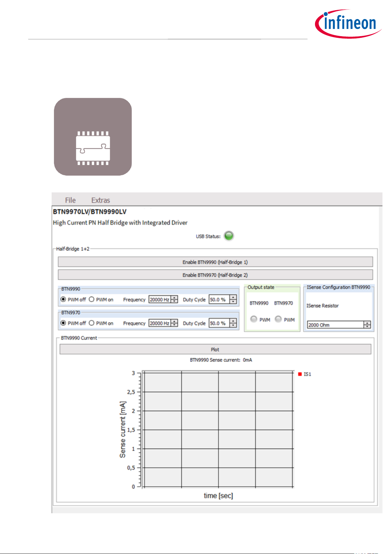This screenshot has height=554, width=392.
Task: Select PWM off for BTN9970
Action: tap(63, 323)
